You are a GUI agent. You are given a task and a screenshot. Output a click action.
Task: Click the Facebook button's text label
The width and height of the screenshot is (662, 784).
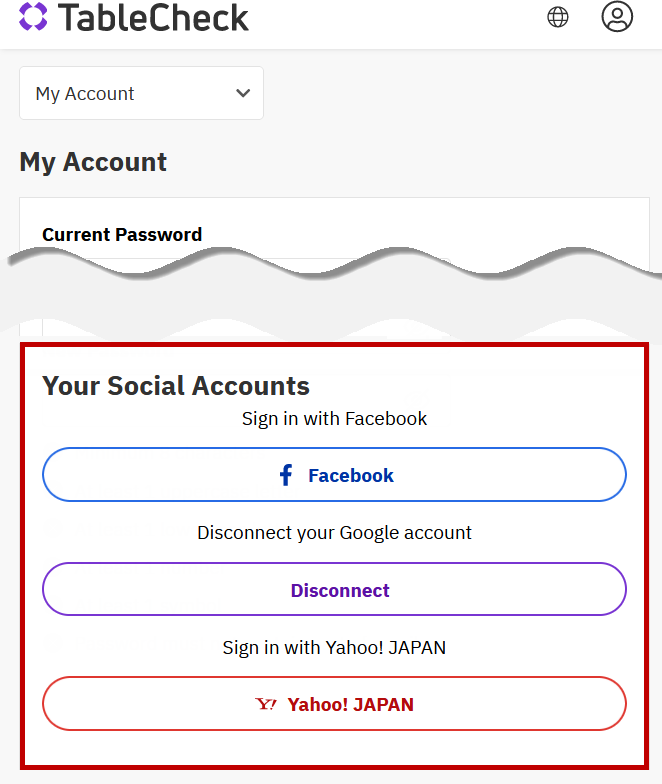click(x=350, y=476)
